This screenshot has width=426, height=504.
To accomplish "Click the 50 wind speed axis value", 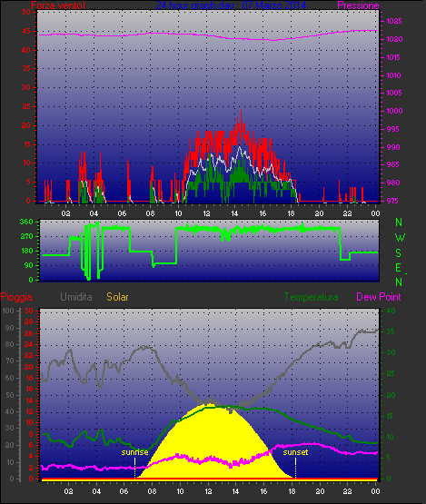I will [26, 12].
